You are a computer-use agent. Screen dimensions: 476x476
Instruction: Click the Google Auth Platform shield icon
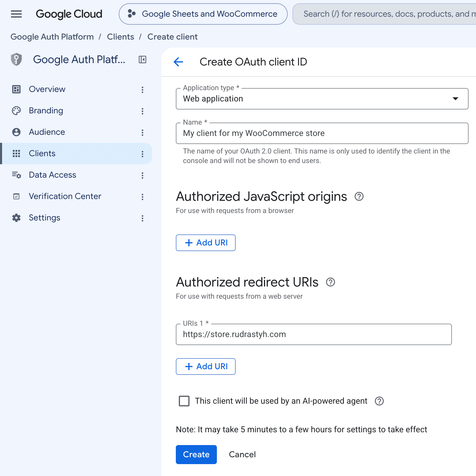tap(17, 59)
